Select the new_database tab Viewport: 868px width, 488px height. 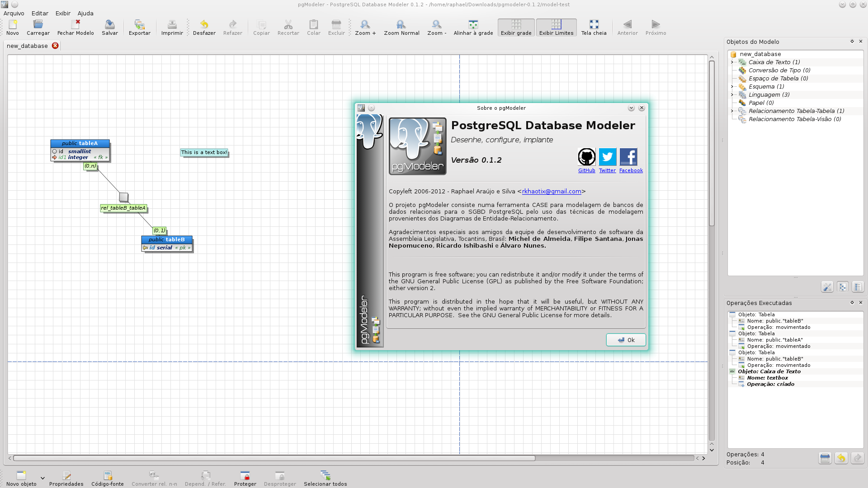click(x=27, y=46)
